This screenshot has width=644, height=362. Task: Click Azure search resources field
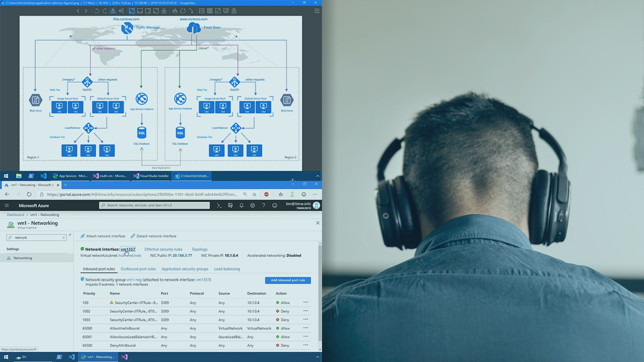pos(154,206)
